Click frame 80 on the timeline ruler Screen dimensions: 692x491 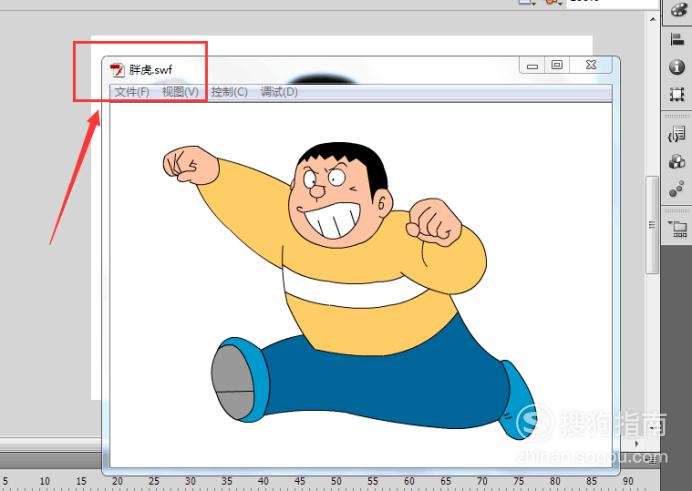555,481
